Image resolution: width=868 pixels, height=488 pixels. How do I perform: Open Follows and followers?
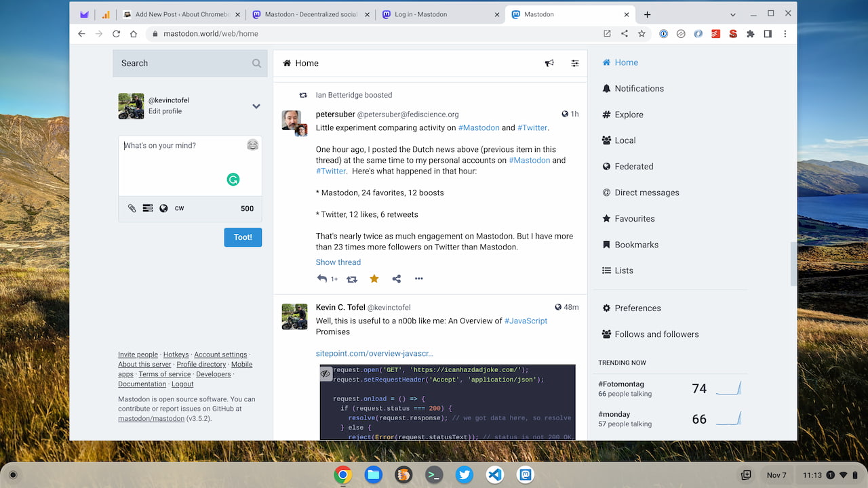[x=650, y=334]
